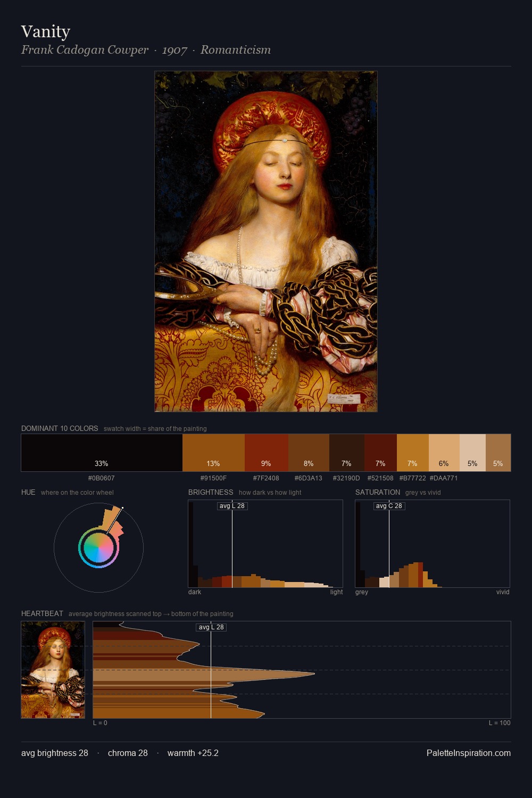Click the hex code #0B0607

(102, 478)
